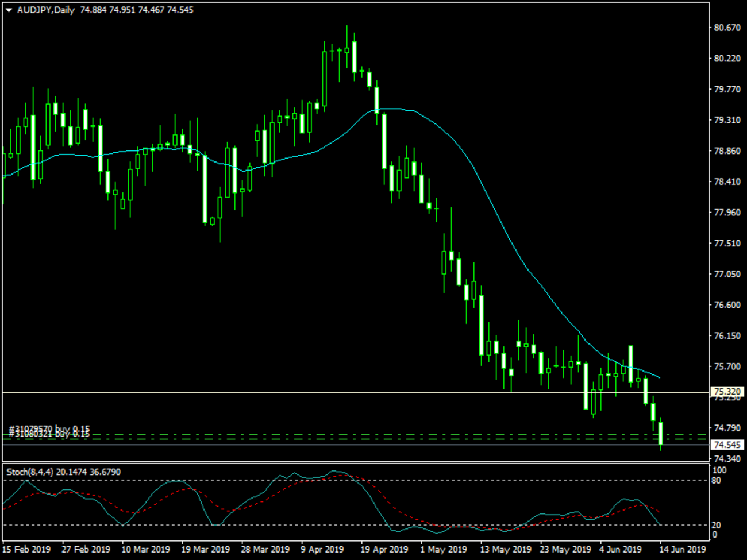Click the 74.340 price axis label
This screenshot has height=560, width=747.
tap(727, 459)
